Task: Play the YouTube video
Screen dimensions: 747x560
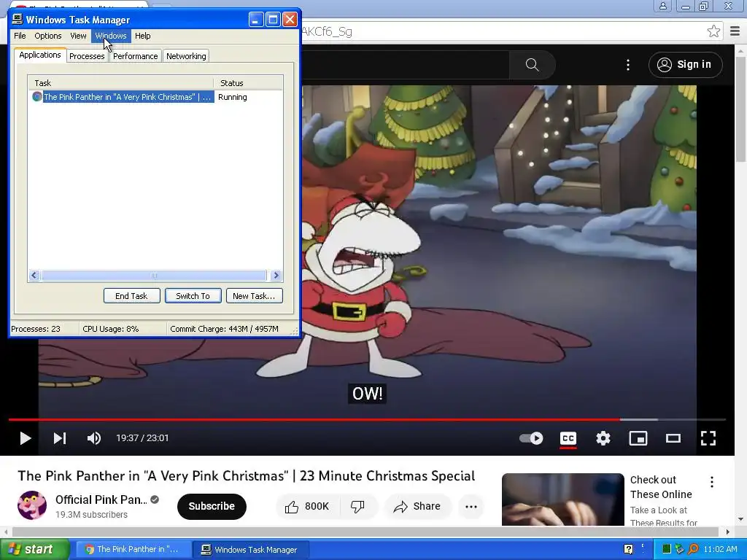Action: click(26, 438)
